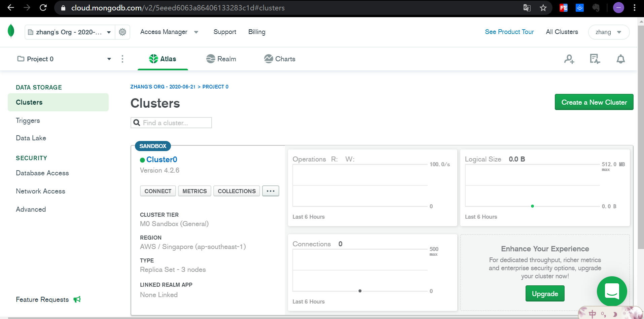Viewport: 644px width, 319px height.
Task: Click the CONNECT button for Cluster0
Action: (158, 191)
